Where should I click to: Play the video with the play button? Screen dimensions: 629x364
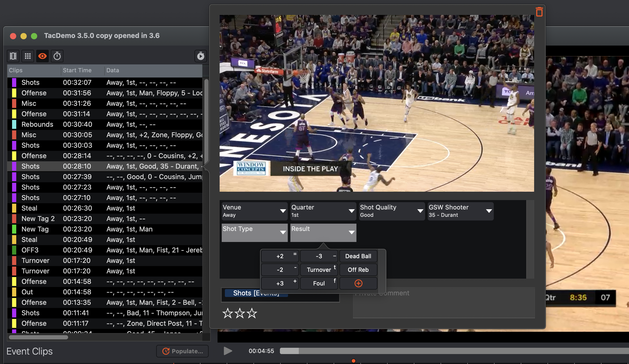(x=228, y=351)
